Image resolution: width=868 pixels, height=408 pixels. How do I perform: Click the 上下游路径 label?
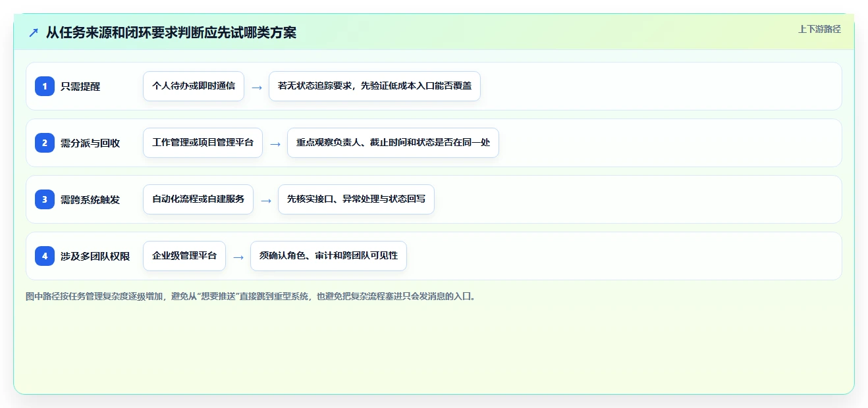(x=819, y=29)
